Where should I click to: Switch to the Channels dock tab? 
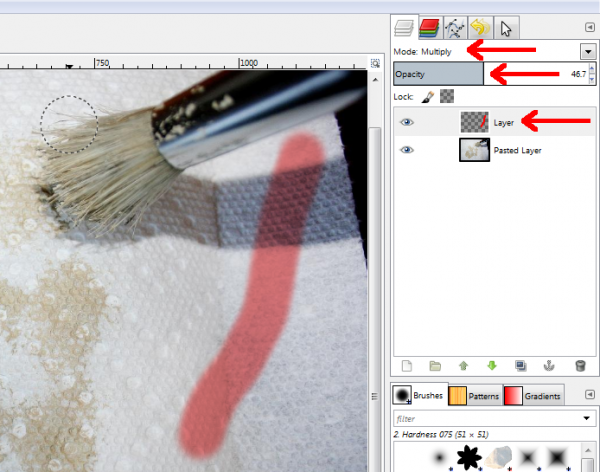click(x=429, y=28)
